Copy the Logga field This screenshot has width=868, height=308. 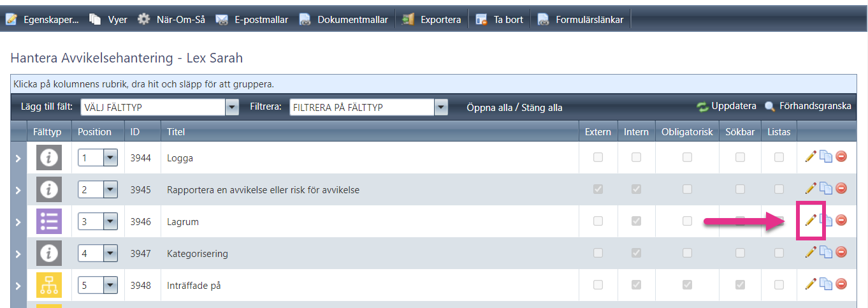click(826, 156)
